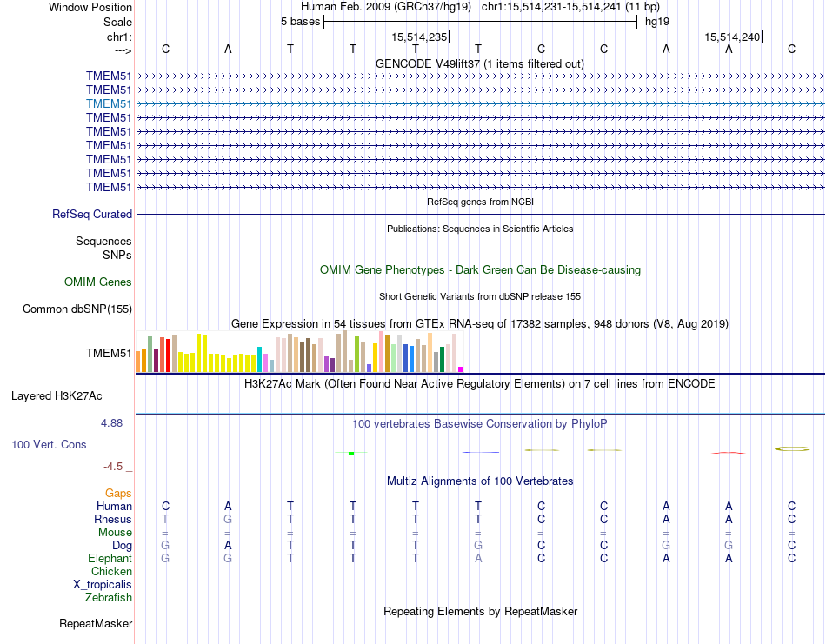826x644 pixels.
Task: Click the 100 Vert. Cons track label
Action: tap(49, 444)
